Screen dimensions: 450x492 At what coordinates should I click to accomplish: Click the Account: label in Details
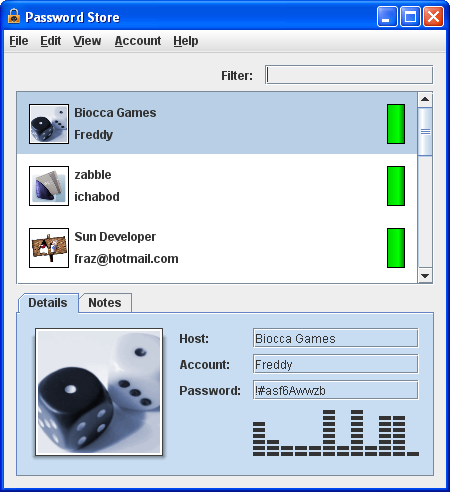(205, 365)
